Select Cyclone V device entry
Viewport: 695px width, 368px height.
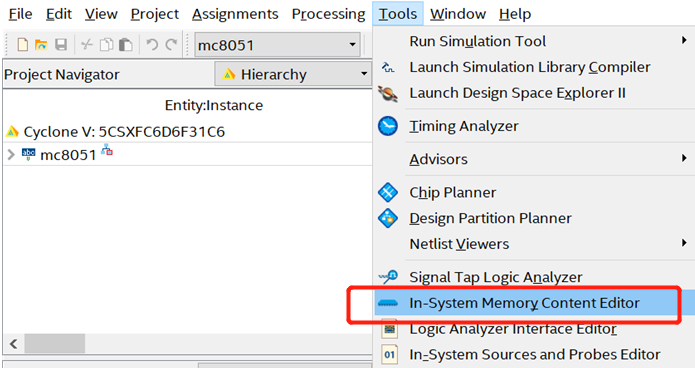coord(124,132)
